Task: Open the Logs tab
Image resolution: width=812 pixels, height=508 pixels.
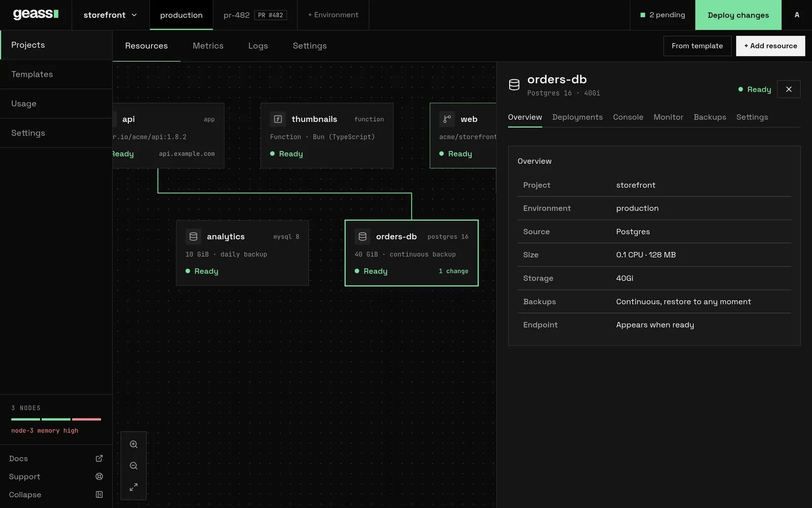Action: [x=258, y=46]
